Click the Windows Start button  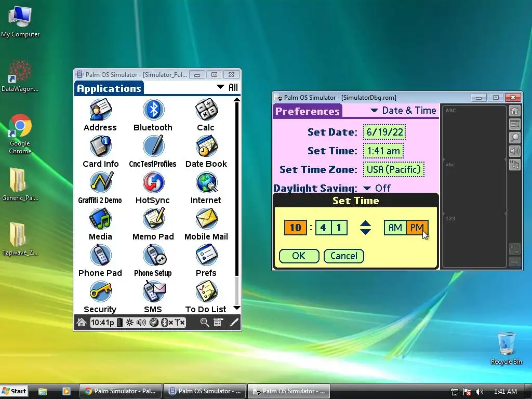[14, 391]
